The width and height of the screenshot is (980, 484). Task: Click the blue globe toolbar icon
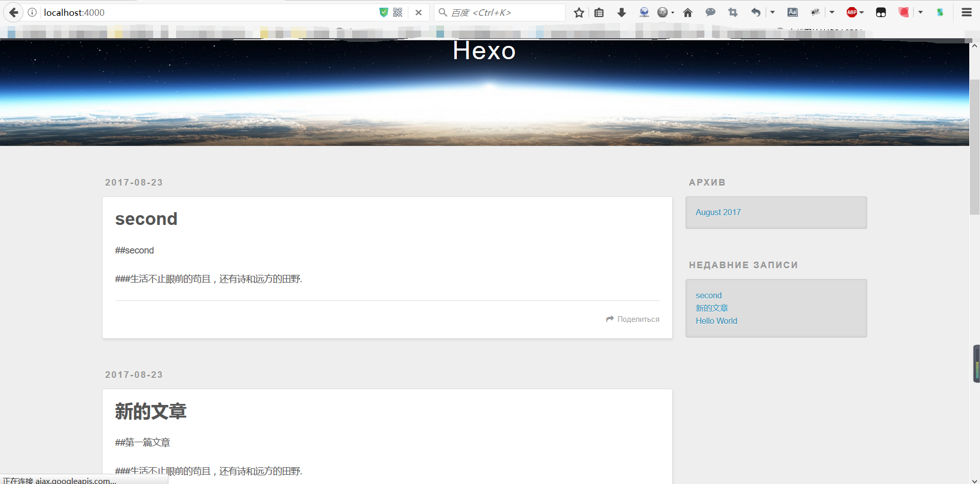[644, 12]
